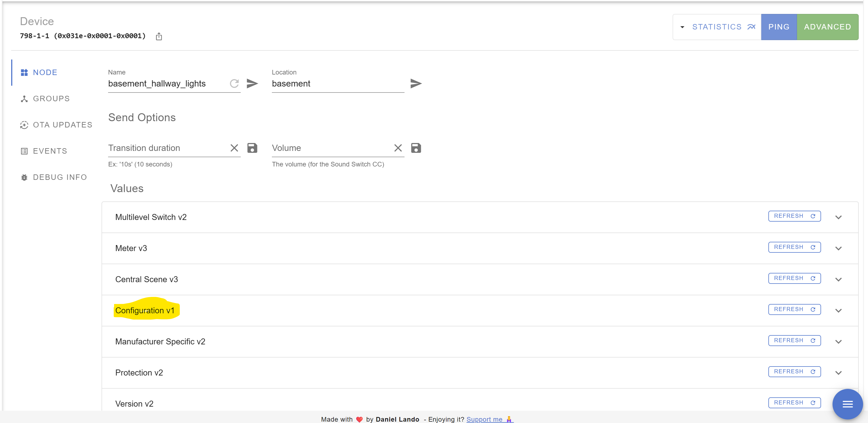This screenshot has height=423, width=868.
Task: Switch to the Groups tab
Action: [x=51, y=99]
